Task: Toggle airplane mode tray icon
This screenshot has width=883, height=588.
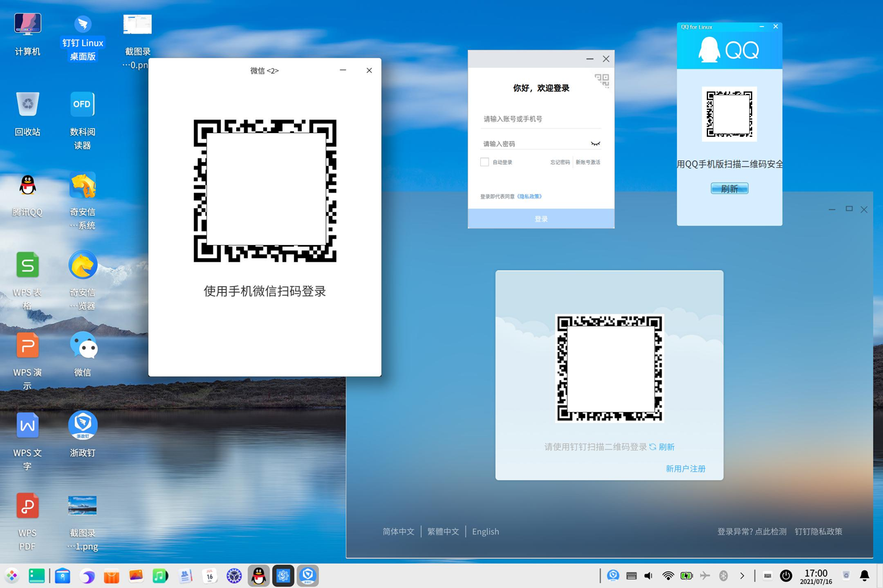Action: 705,576
